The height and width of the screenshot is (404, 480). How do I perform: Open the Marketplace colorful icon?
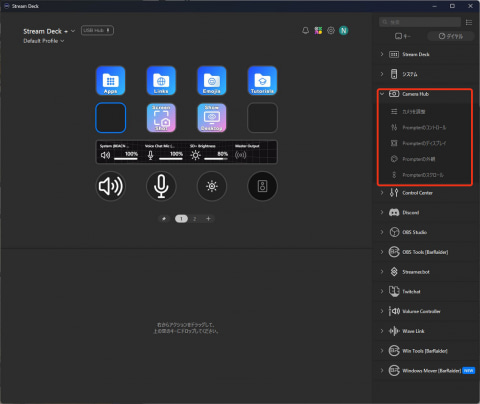point(318,31)
